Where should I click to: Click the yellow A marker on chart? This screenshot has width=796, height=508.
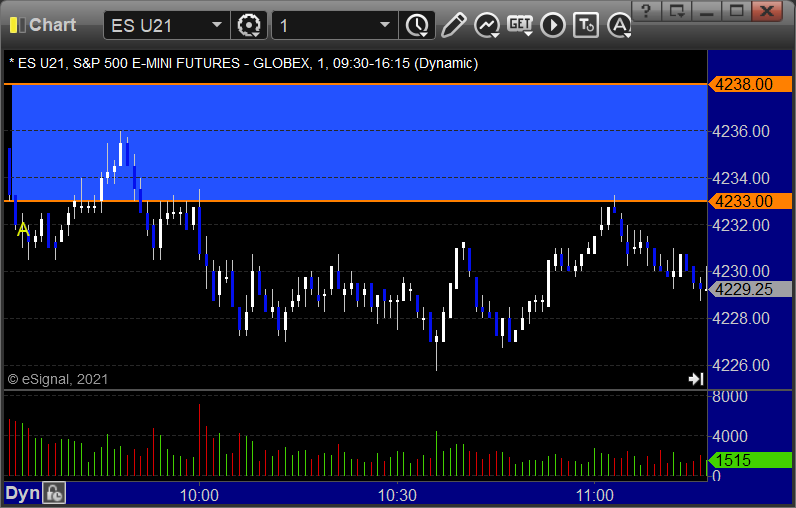click(22, 230)
